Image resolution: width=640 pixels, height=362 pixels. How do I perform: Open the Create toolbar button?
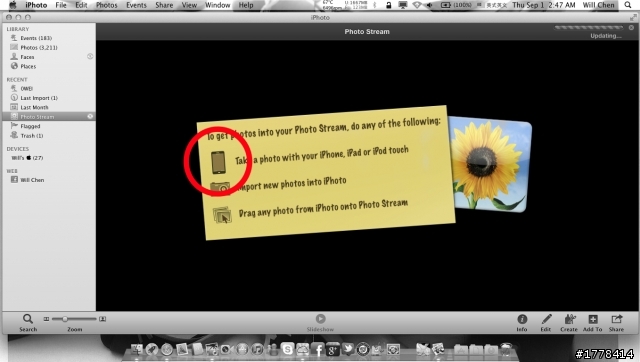569,319
